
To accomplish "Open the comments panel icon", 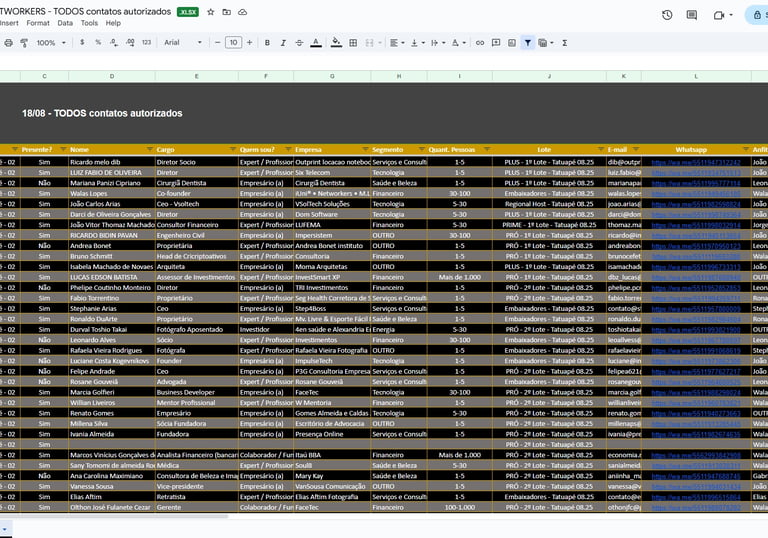I will [x=692, y=15].
